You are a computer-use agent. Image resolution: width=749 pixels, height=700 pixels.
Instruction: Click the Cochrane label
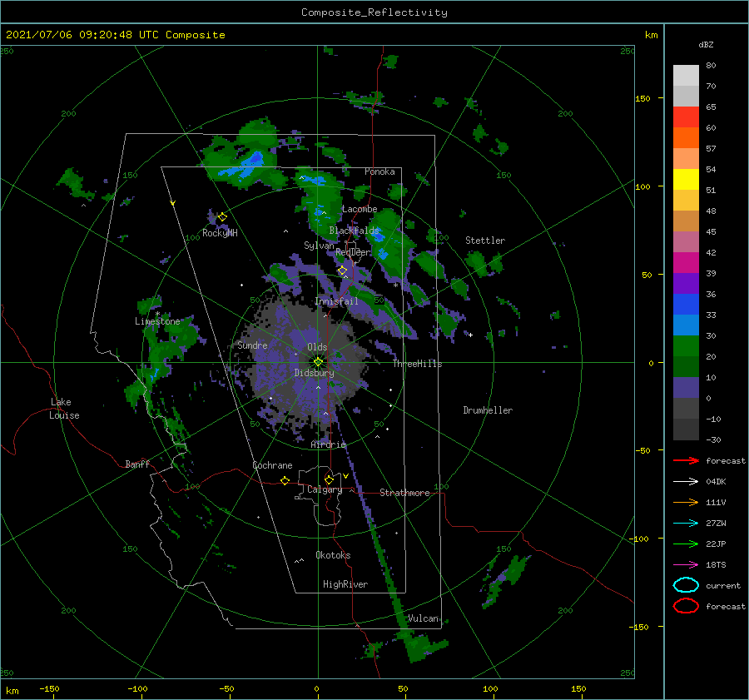click(272, 465)
